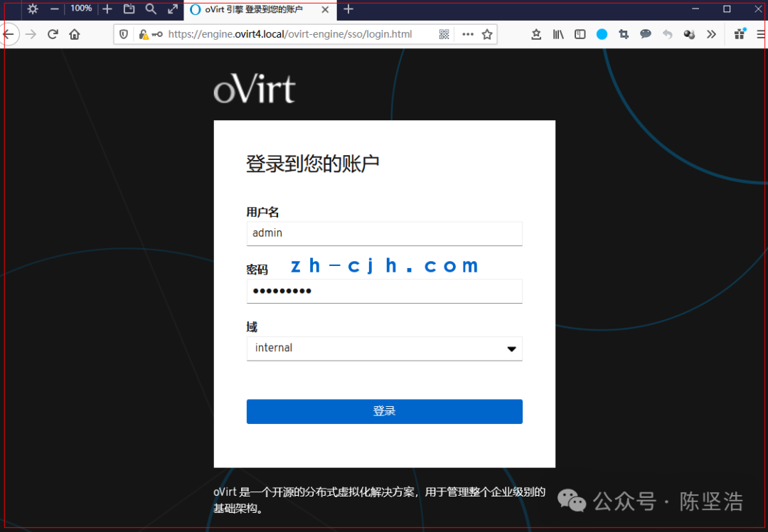768x532 pixels.
Task: Click the blue circle extension icon
Action: click(x=602, y=34)
